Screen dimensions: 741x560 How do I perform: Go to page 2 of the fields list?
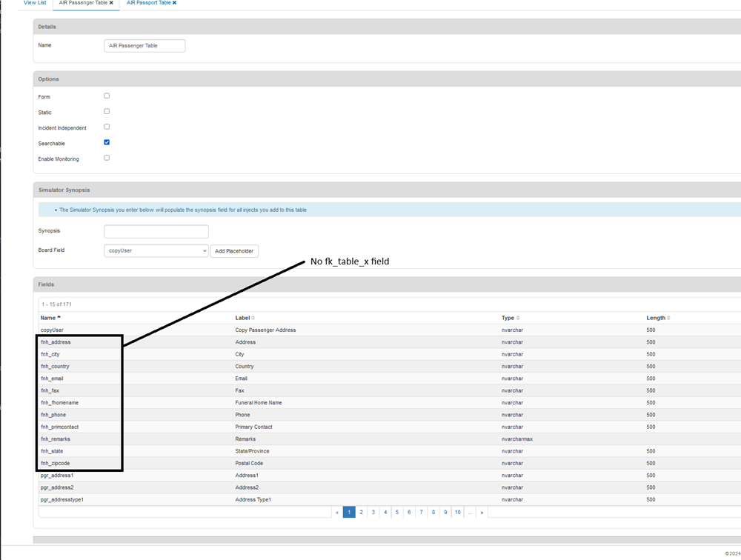(361, 512)
